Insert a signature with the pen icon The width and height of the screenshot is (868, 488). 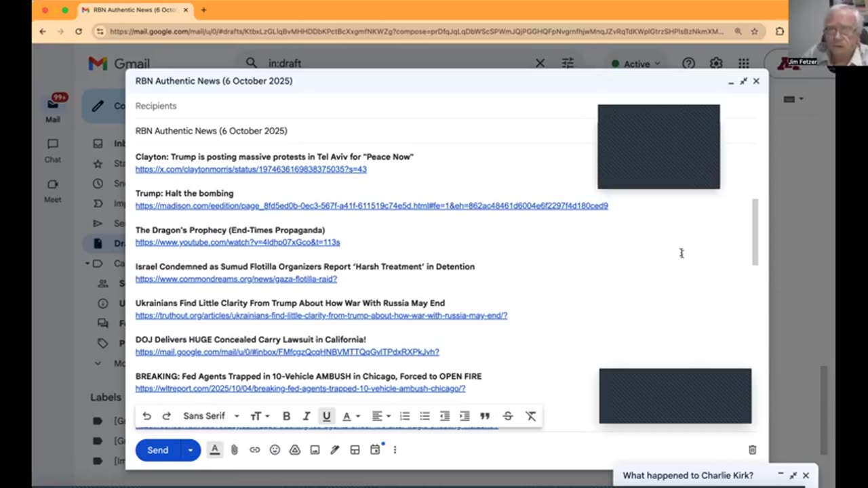click(334, 450)
